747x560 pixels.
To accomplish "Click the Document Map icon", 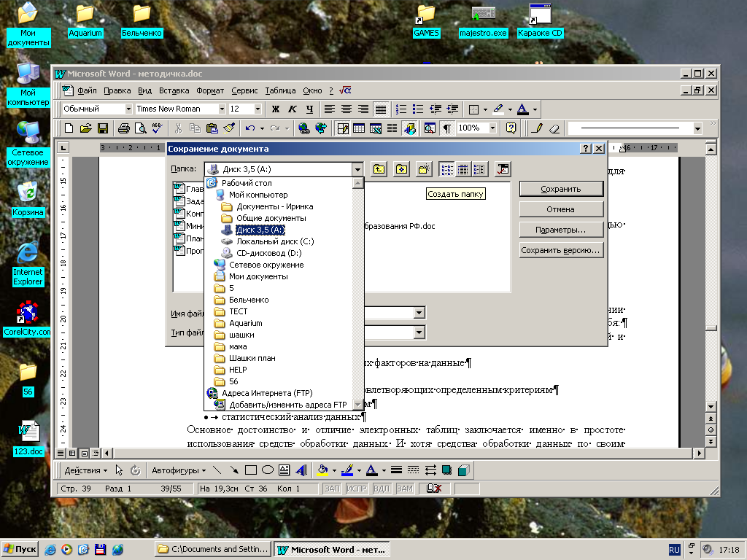I will [430, 128].
